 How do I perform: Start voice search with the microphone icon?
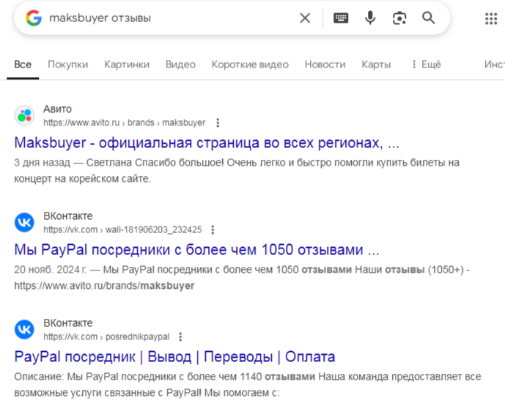pos(370,18)
